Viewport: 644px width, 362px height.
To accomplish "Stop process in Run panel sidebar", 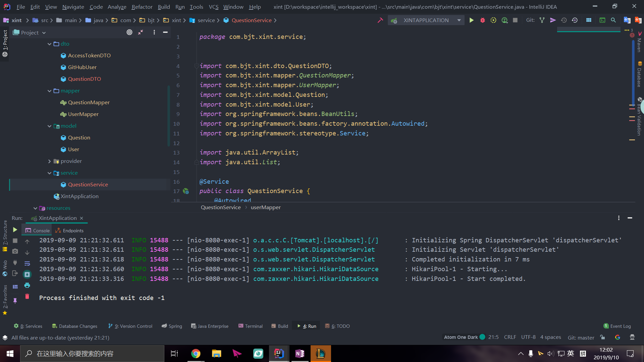I will pos(15,241).
